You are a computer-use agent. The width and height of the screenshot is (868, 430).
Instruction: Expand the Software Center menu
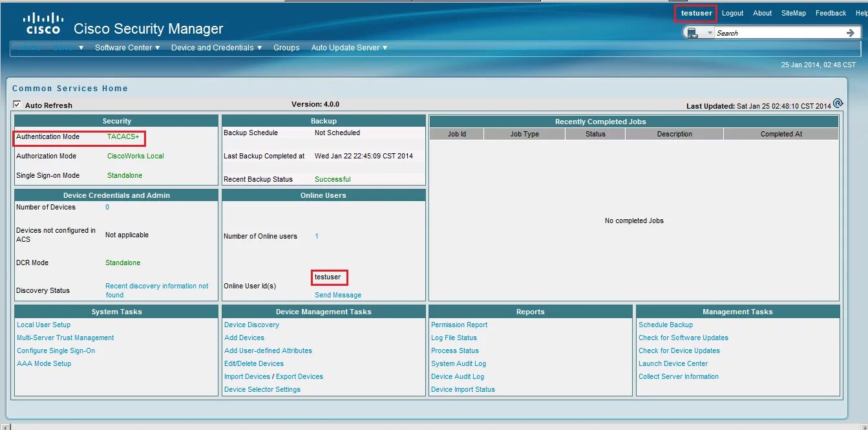[x=127, y=47]
